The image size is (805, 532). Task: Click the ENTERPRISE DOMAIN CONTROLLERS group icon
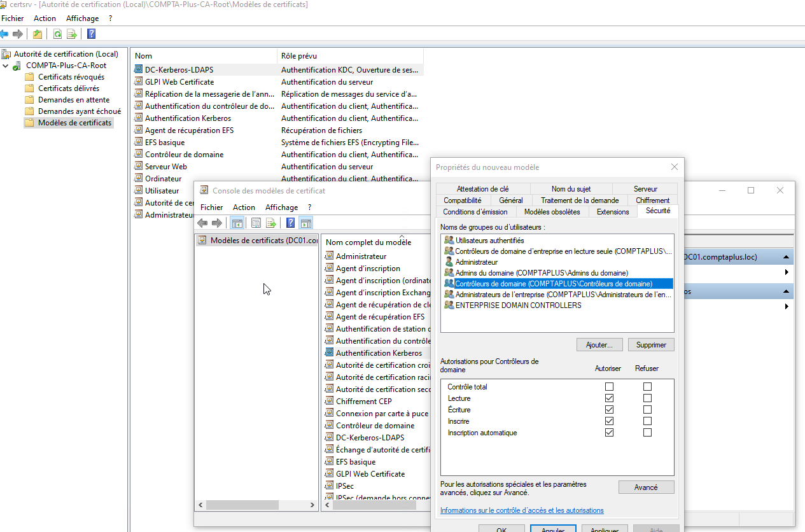449,305
